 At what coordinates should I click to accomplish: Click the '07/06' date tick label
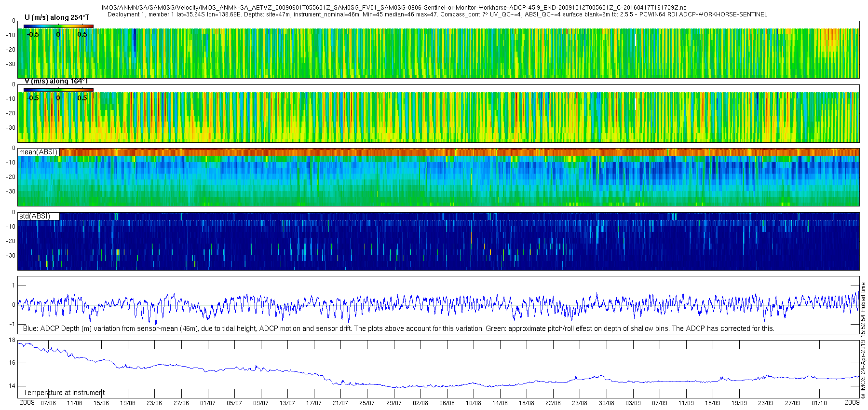(x=48, y=403)
